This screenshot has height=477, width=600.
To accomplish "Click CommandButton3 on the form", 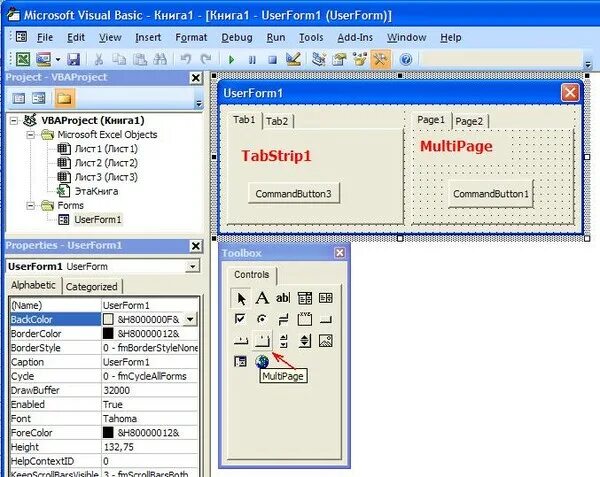I will 293,194.
